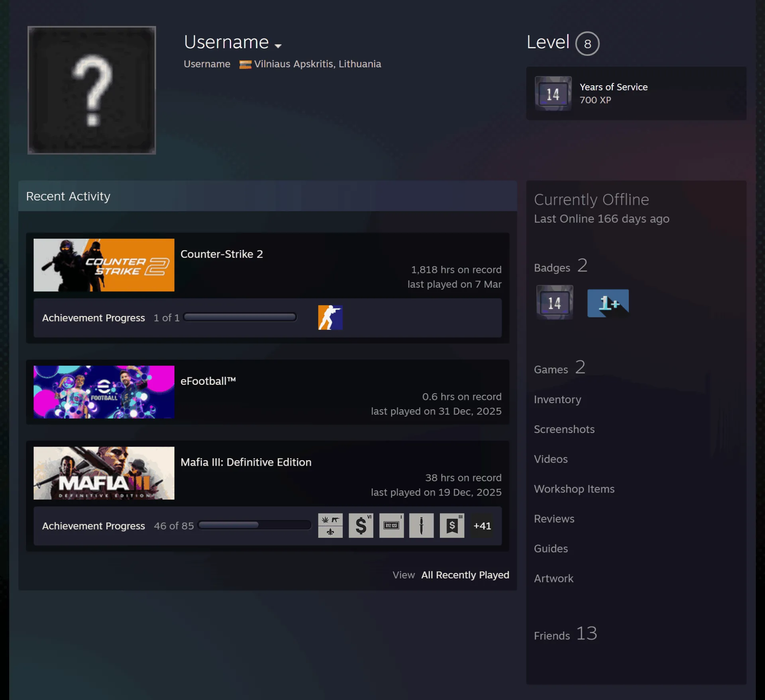
Task: Click the Mafia III dollar sign VI achievement icon
Action: pos(361,525)
